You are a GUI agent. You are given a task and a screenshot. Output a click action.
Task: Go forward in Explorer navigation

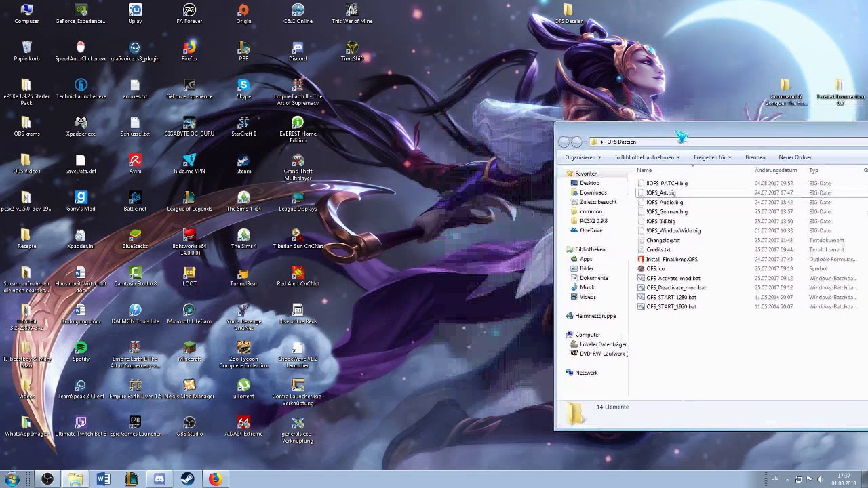click(x=576, y=142)
